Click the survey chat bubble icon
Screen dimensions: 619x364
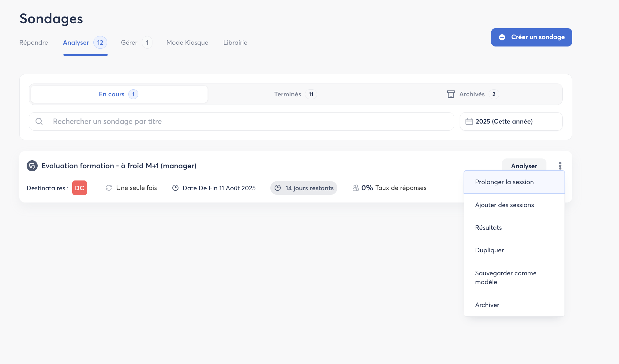[32, 166]
